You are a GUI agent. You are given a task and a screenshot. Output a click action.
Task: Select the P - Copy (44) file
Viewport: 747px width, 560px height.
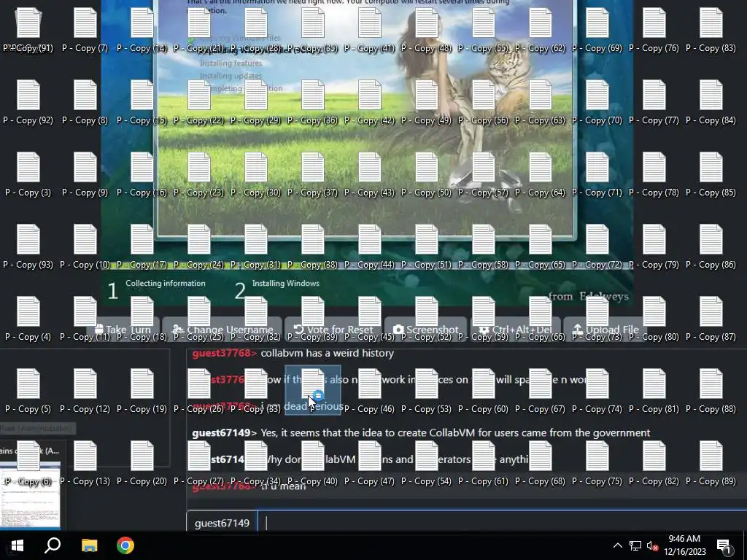369,246
